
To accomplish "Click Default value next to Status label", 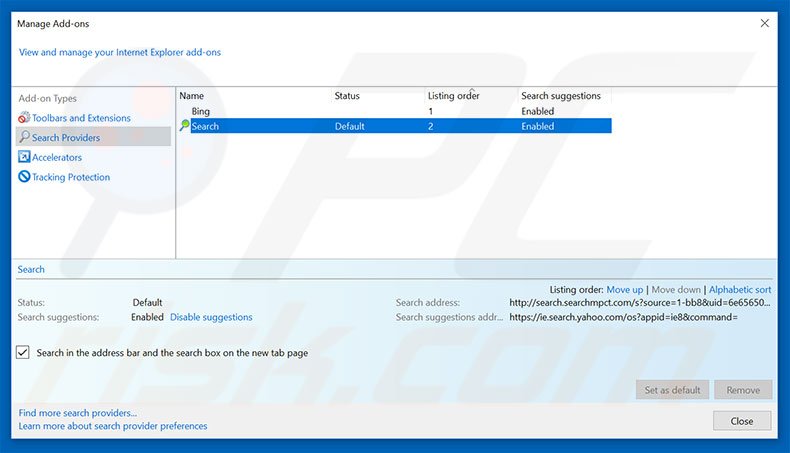I will (x=147, y=302).
